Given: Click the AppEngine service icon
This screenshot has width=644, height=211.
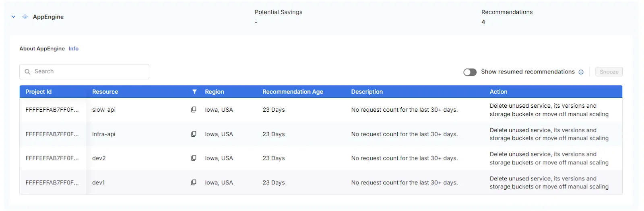Looking at the screenshot, I should click(x=25, y=17).
